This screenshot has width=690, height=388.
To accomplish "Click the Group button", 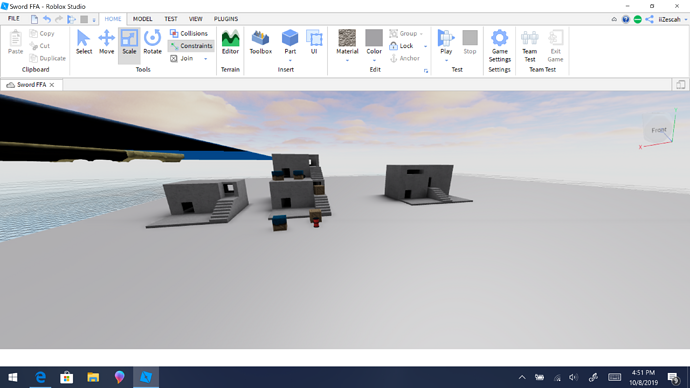I will (403, 33).
